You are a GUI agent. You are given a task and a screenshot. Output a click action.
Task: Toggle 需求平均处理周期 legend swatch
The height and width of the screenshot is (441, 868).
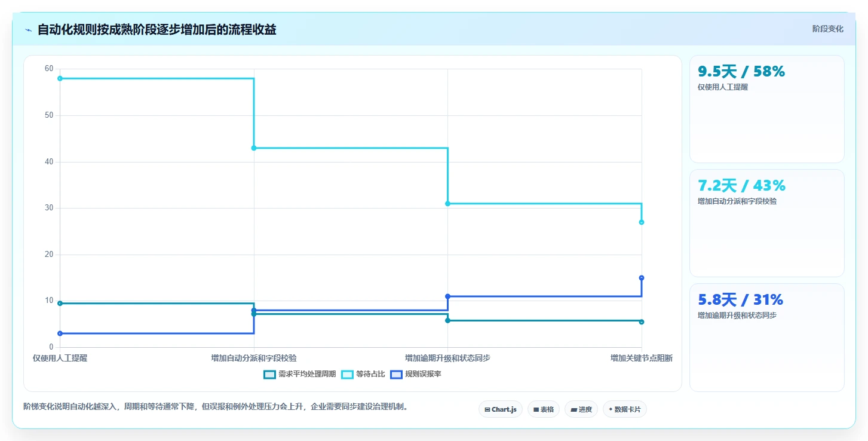point(269,375)
